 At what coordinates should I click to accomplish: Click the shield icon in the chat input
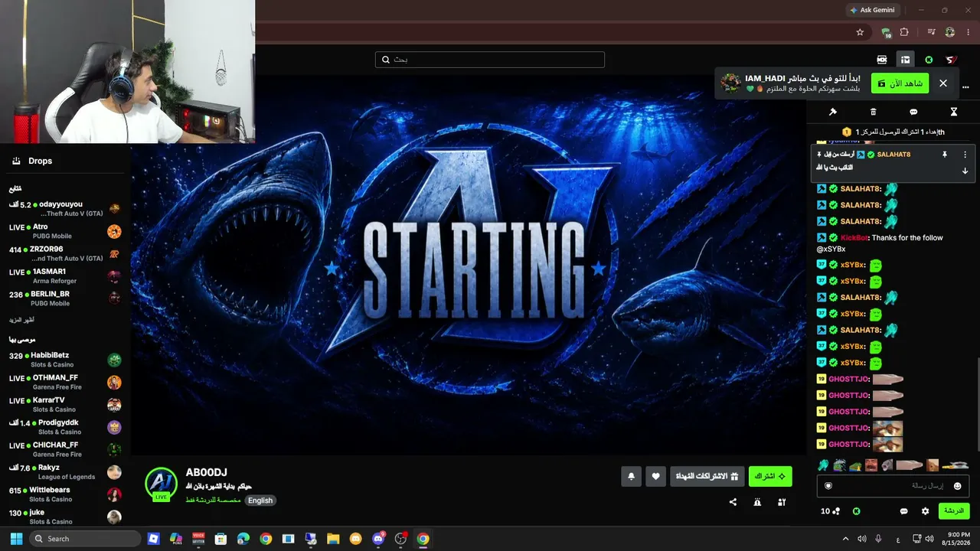(x=828, y=486)
